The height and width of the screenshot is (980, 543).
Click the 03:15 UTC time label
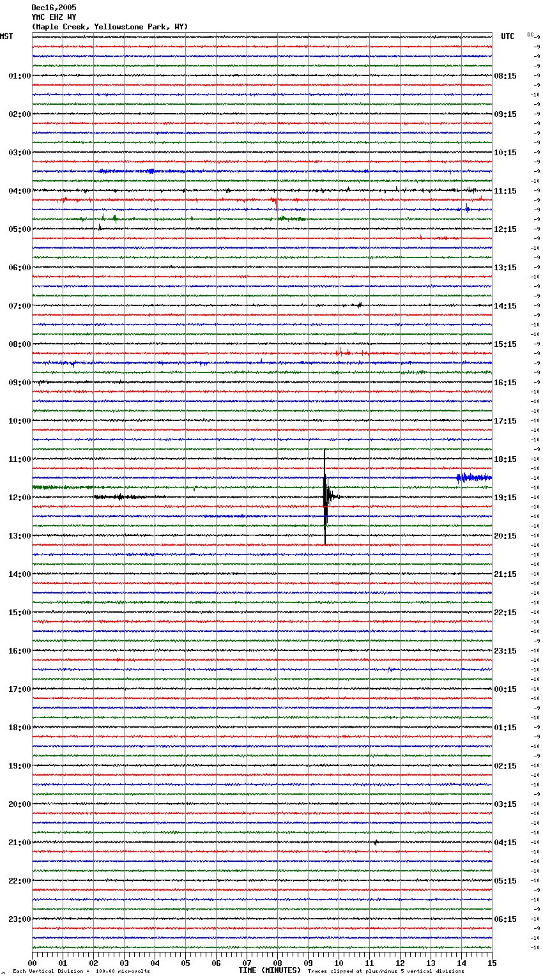(x=505, y=804)
